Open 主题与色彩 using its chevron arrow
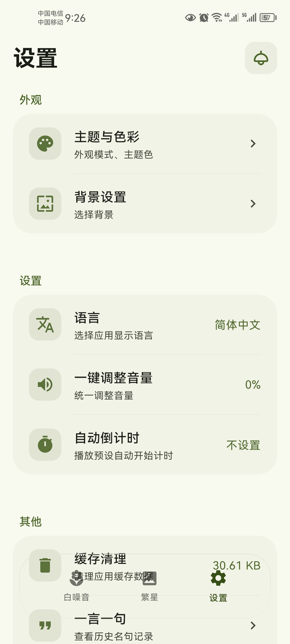The height and width of the screenshot is (644, 290). (x=253, y=144)
